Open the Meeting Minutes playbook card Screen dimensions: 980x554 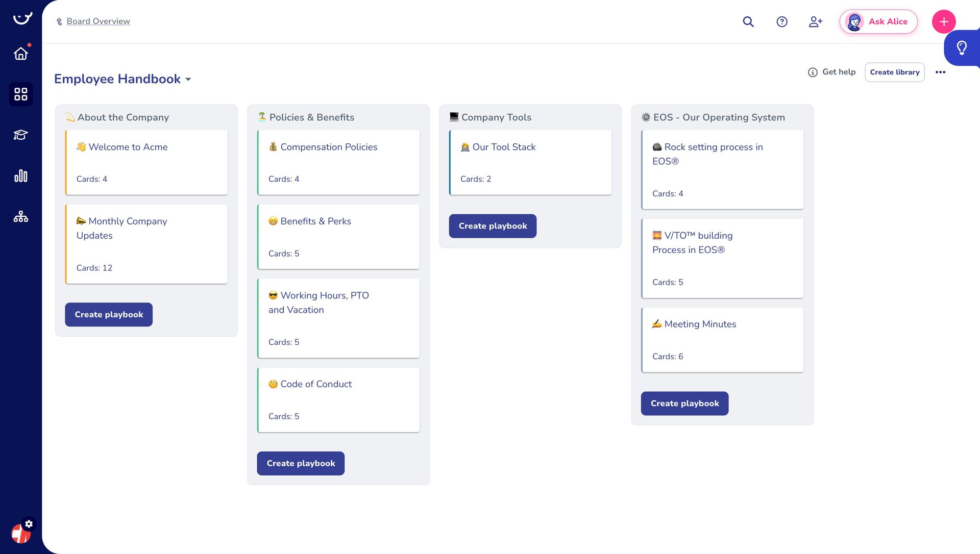coord(722,339)
